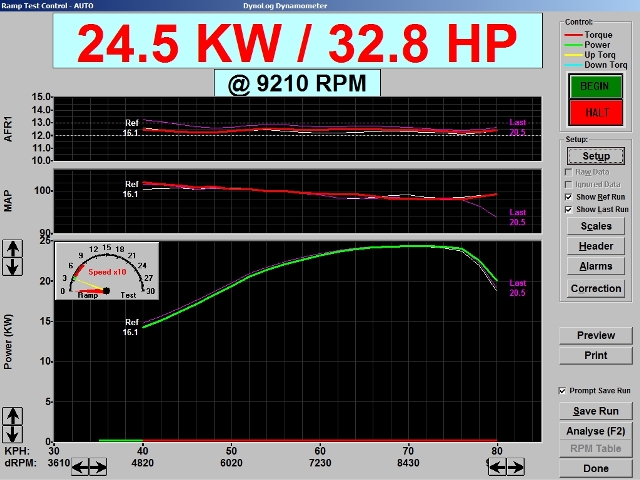The image size is (640, 480).
Task: Start the run with BEGIN button
Action: (x=596, y=86)
